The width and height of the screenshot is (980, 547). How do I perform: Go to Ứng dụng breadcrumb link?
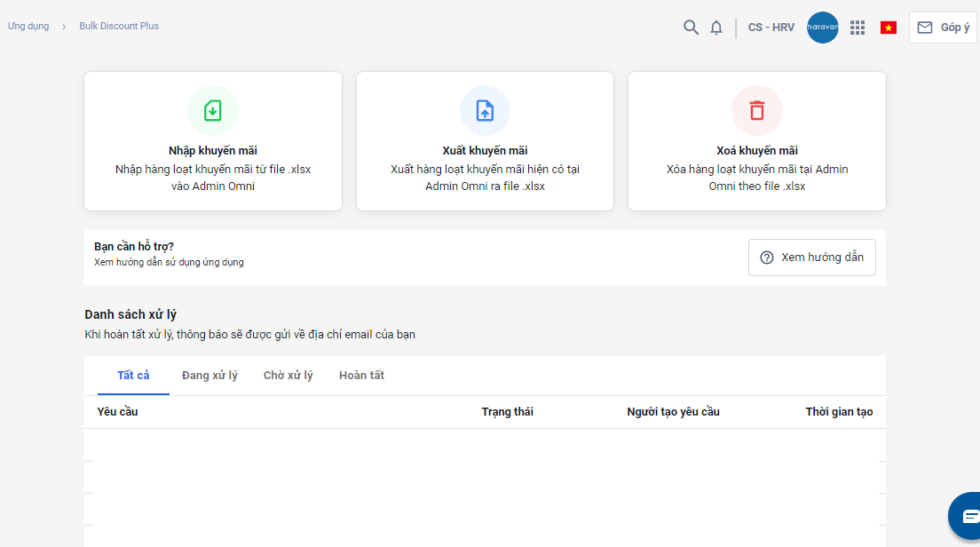[28, 27]
